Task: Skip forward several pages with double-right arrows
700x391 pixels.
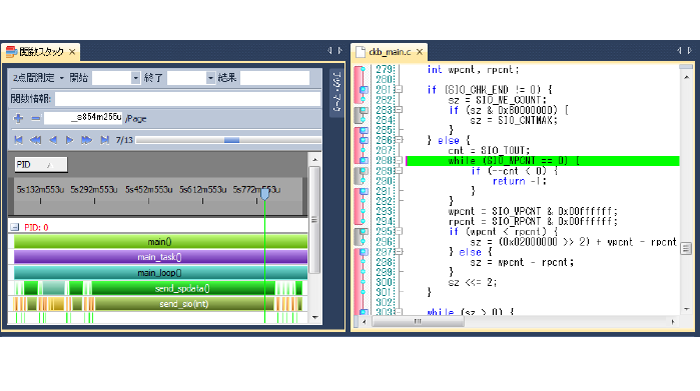Action: [87, 140]
